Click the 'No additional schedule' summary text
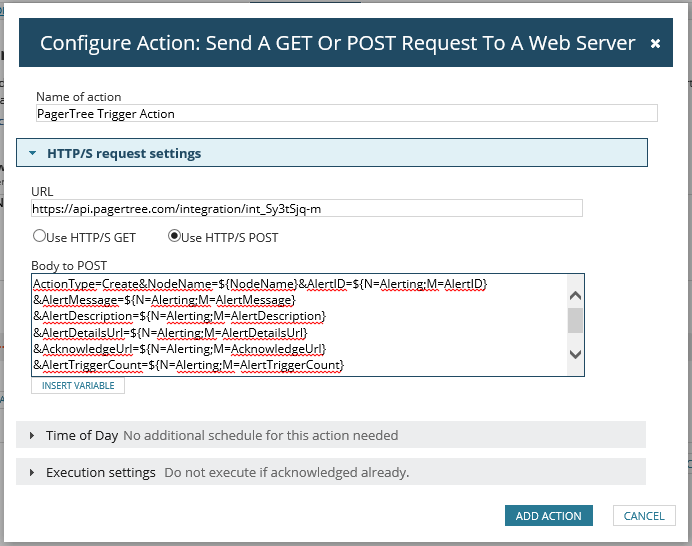 coord(260,436)
